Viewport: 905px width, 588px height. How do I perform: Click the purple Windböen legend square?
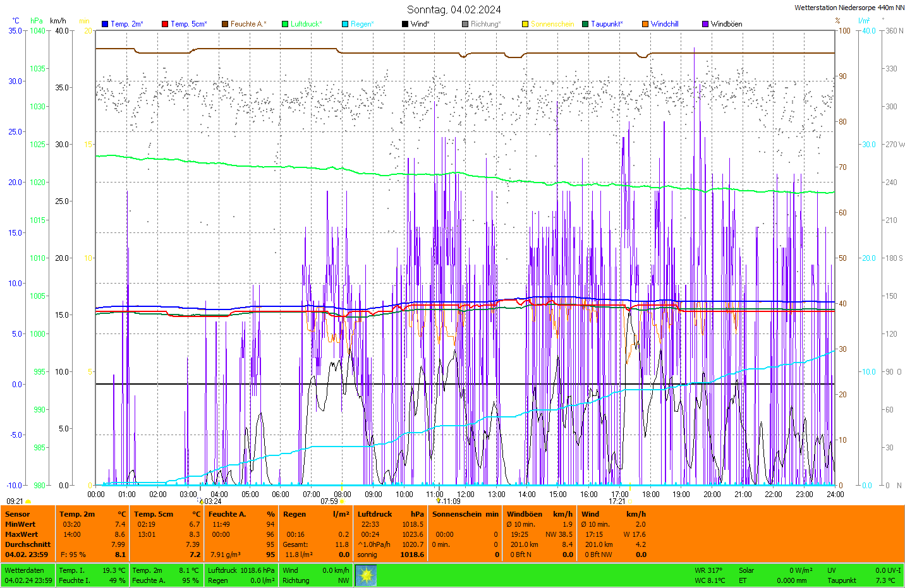tap(705, 24)
